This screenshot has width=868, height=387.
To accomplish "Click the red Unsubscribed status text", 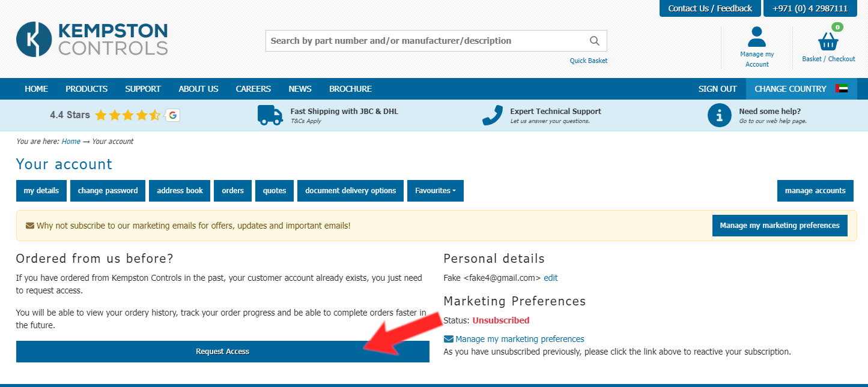I will [x=501, y=320].
